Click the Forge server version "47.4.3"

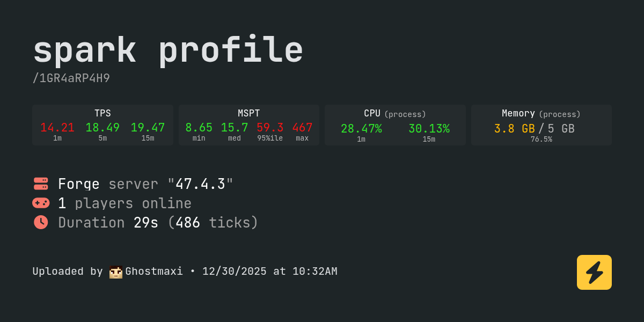click(200, 184)
